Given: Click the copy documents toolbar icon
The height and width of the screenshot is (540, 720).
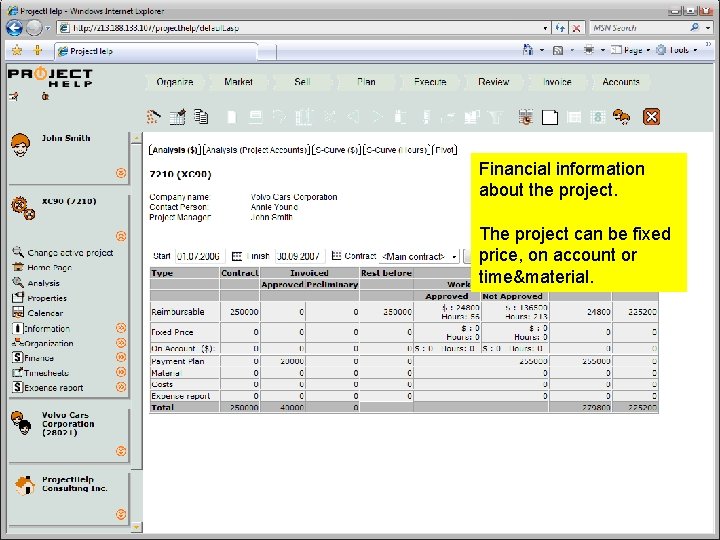Looking at the screenshot, I should pos(201,116).
